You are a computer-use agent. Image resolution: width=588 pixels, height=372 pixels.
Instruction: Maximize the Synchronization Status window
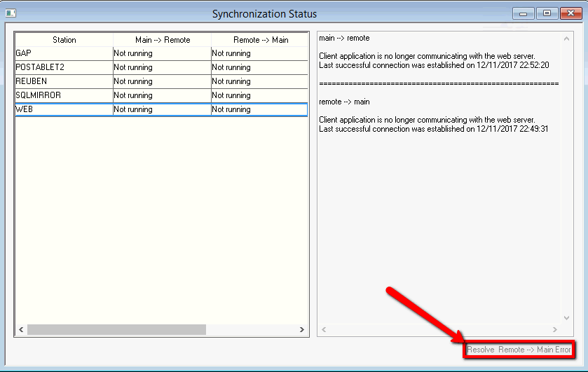[546, 13]
